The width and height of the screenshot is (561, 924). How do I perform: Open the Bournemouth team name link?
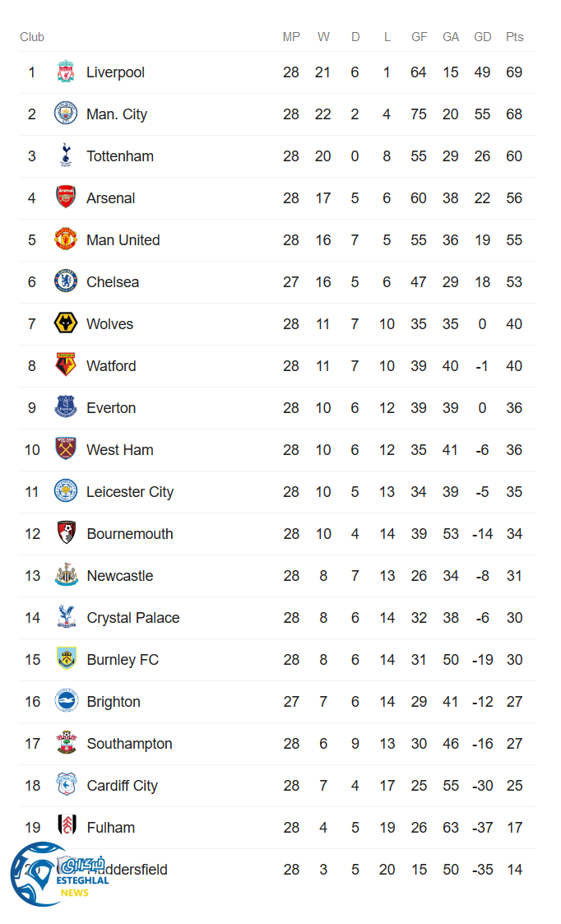coord(130,534)
